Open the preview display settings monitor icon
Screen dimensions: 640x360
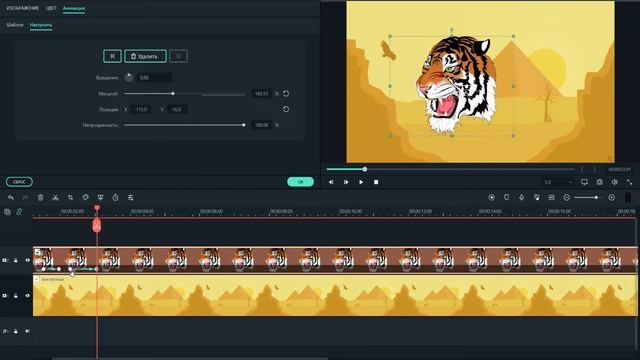click(584, 182)
